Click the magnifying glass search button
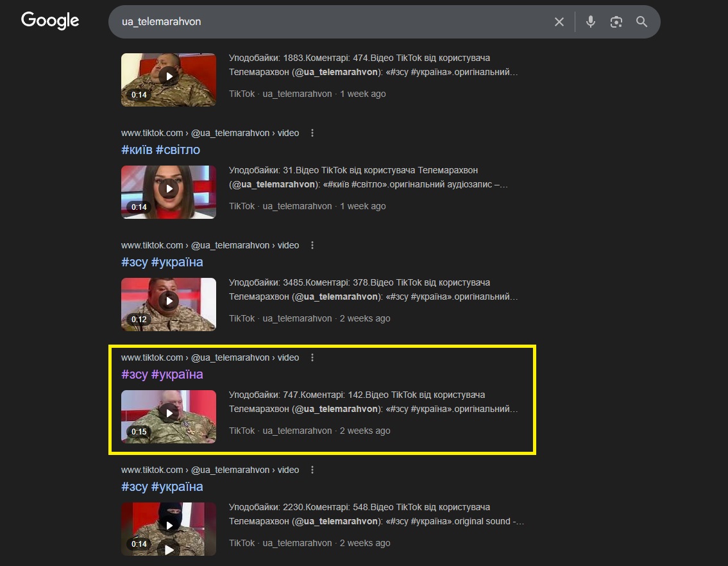 point(641,22)
